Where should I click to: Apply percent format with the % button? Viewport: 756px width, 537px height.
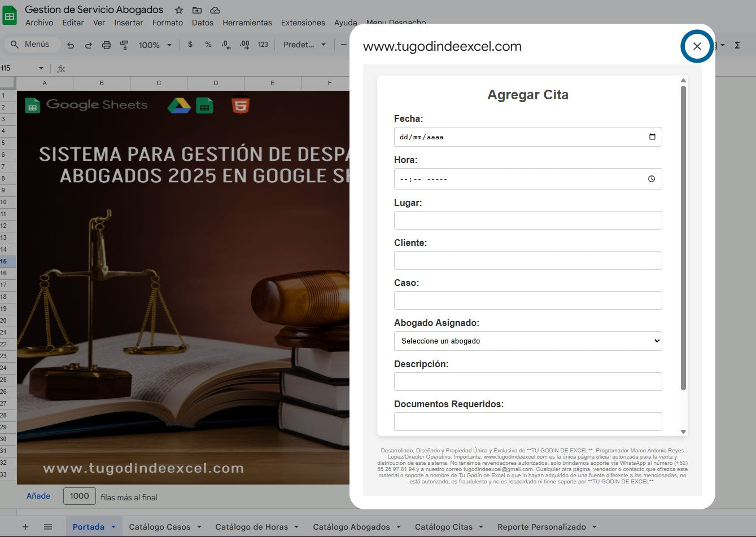[208, 45]
